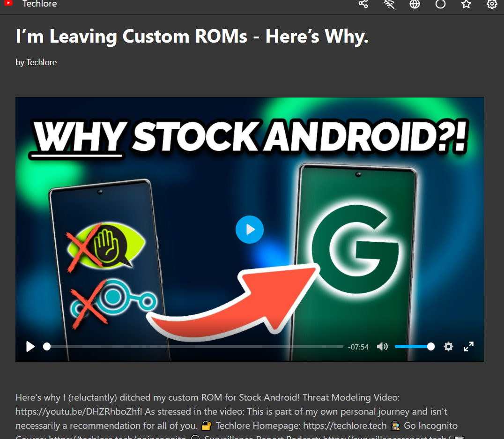Open video player settings gear
Viewport: 504px width, 439px height.
(448, 347)
